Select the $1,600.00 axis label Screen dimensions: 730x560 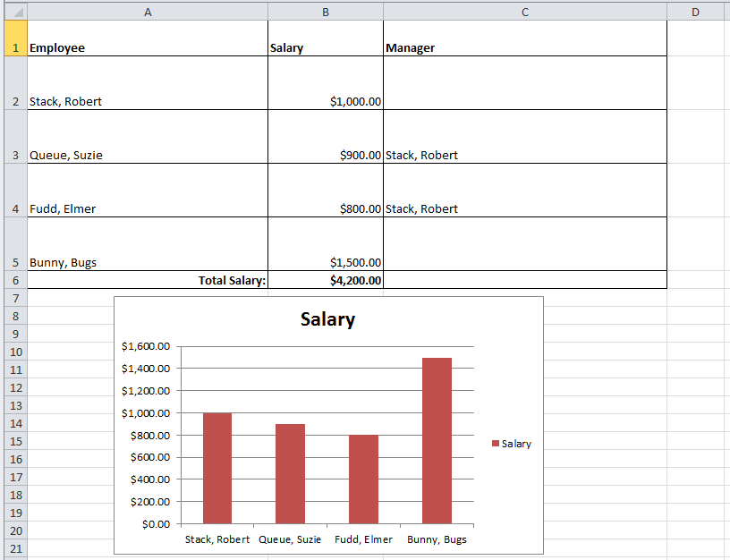tap(145, 346)
